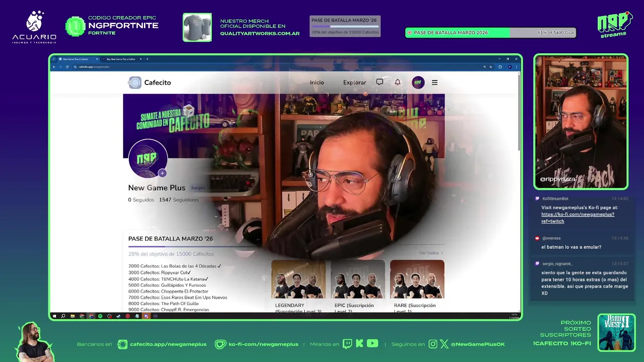The height and width of the screenshot is (362, 644).
Task: Click the qualityartworks.com.ar merch text
Action: [260, 34]
